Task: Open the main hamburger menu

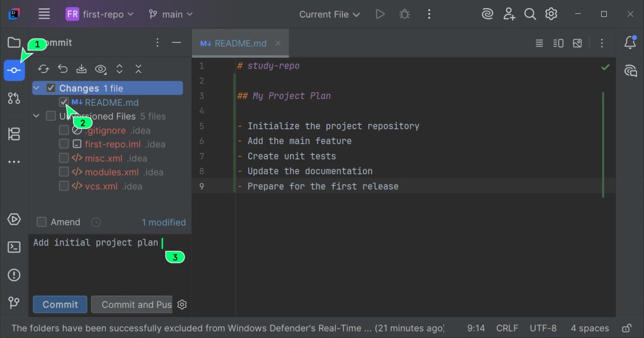Action: pyautogui.click(x=44, y=14)
